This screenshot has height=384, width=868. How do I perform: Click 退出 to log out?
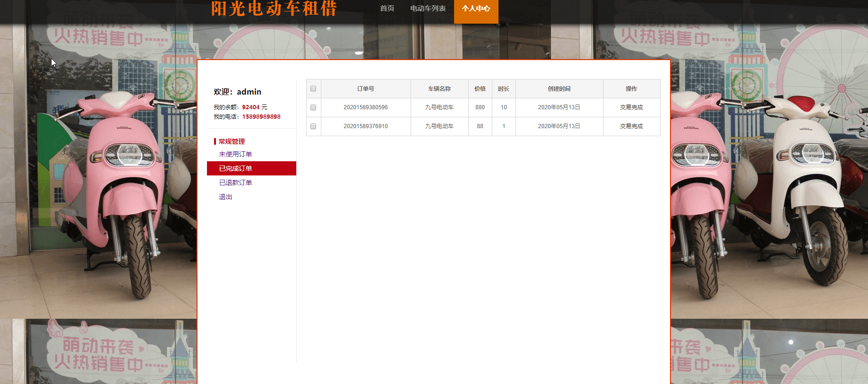click(225, 197)
